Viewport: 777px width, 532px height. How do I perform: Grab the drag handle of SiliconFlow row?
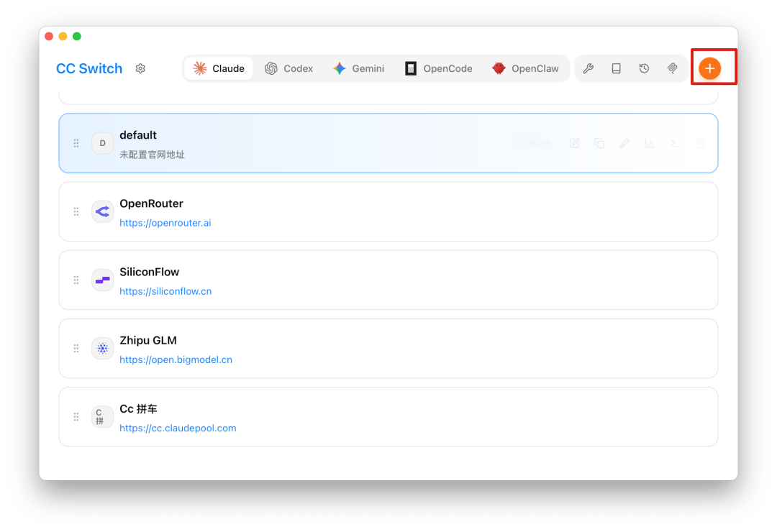pos(76,280)
